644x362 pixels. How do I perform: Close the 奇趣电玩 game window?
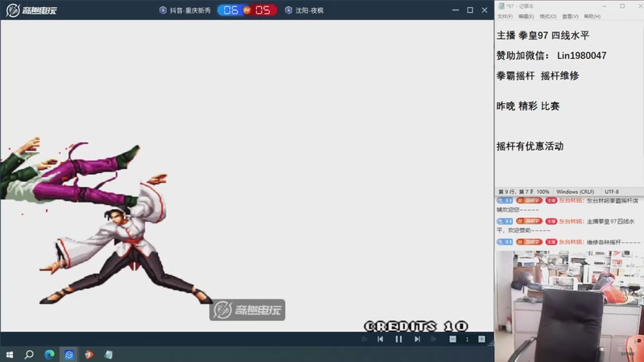[485, 10]
